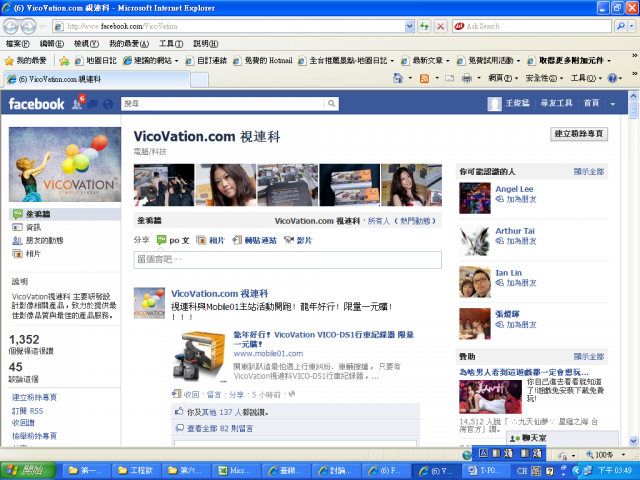This screenshot has height=480, width=640.
Task: Click the red stop loading icon
Action: click(440, 27)
